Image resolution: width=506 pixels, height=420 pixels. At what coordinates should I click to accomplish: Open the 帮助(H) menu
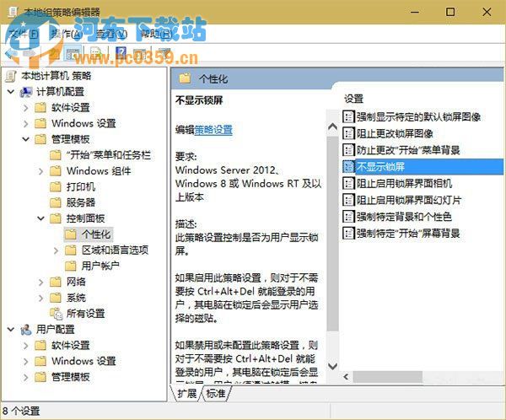pyautogui.click(x=157, y=34)
